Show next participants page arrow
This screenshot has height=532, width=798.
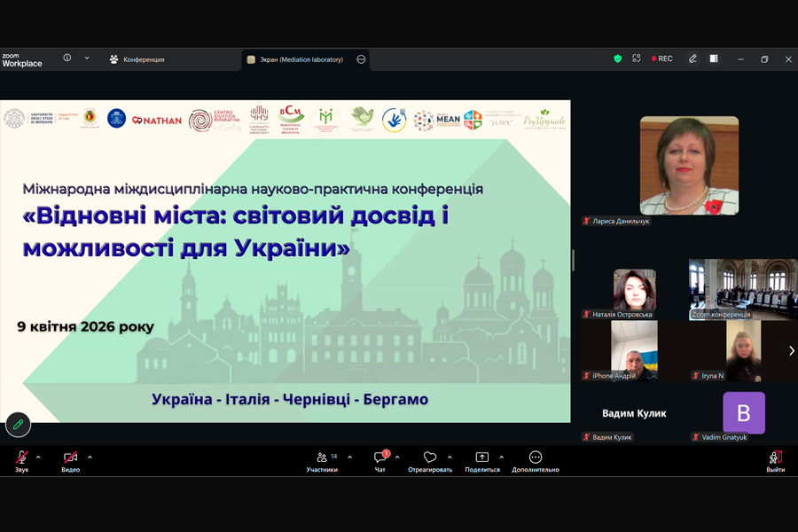[792, 351]
